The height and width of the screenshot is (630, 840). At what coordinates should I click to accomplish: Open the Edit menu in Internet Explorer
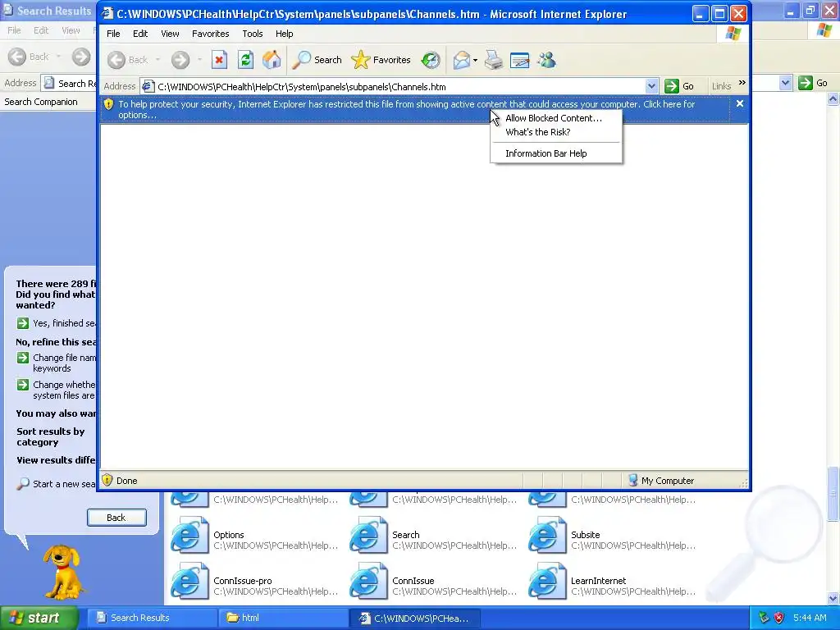140,34
